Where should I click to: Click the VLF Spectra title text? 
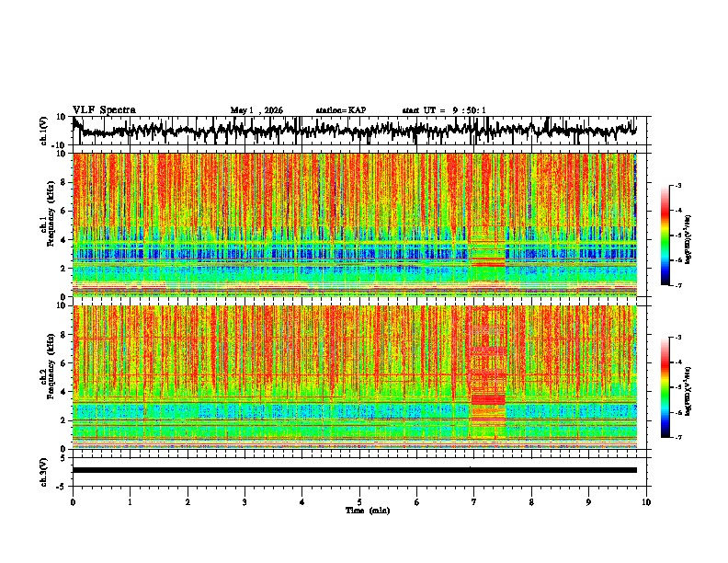tap(104, 110)
